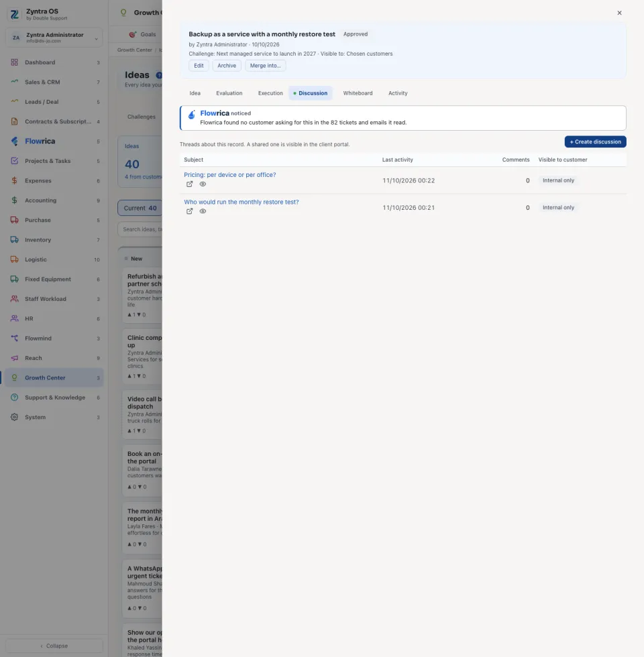Click timestamp 11/10/2026 00:21
The width and height of the screenshot is (644, 657).
coord(409,208)
